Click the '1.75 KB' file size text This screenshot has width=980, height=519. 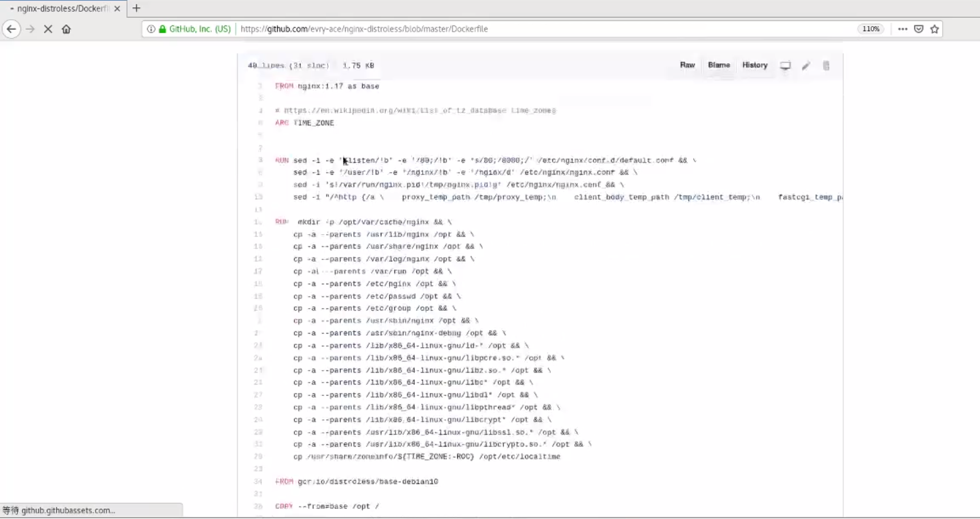click(x=358, y=66)
